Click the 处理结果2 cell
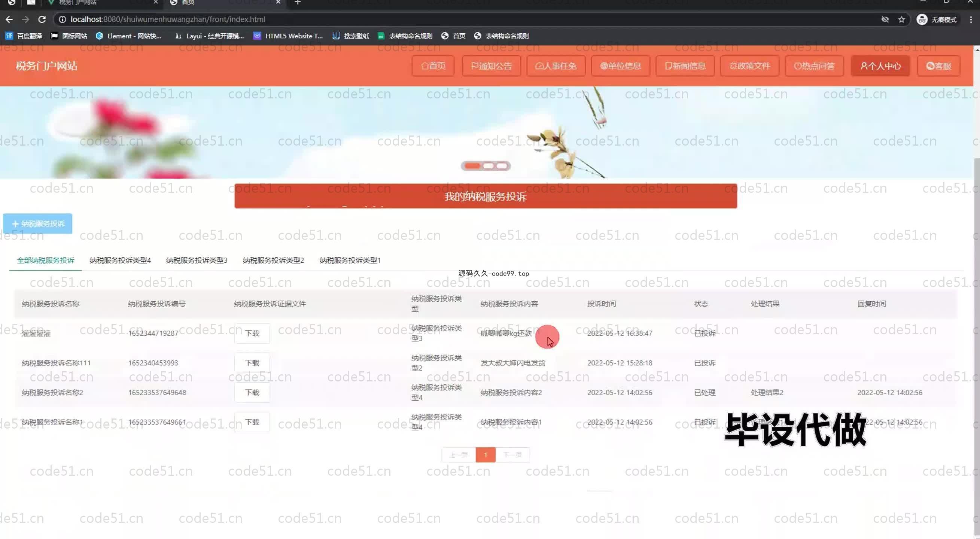 pos(767,393)
